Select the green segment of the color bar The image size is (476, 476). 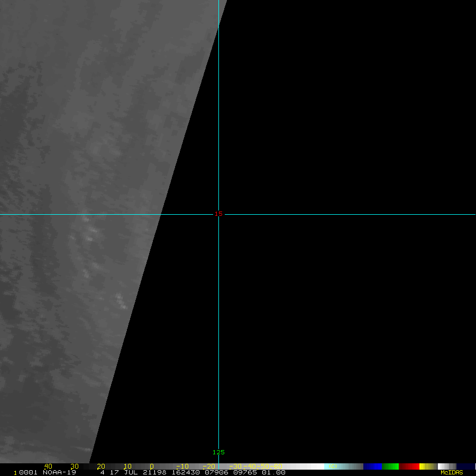390,466
